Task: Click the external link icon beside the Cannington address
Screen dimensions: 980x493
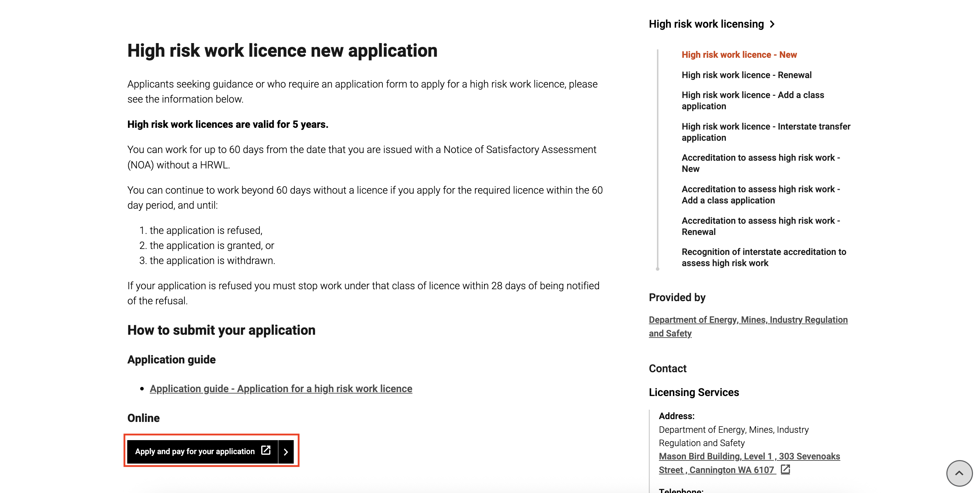Action: [x=785, y=470]
